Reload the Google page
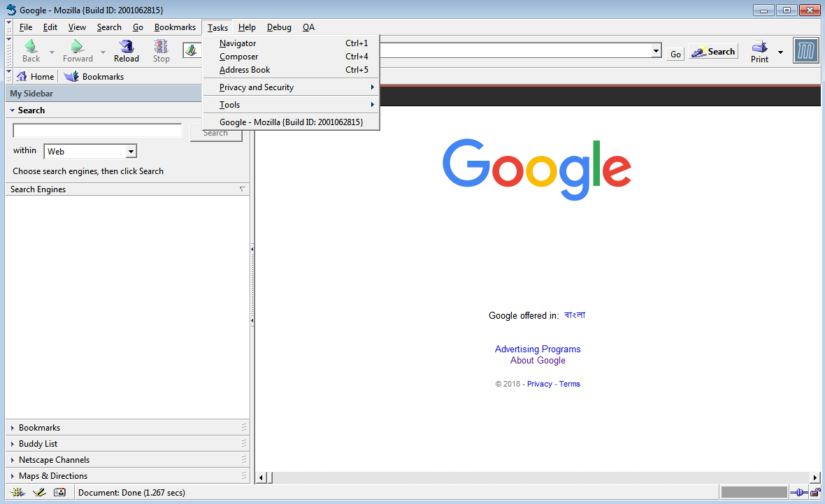Screen dimensions: 825x504 (x=126, y=49)
